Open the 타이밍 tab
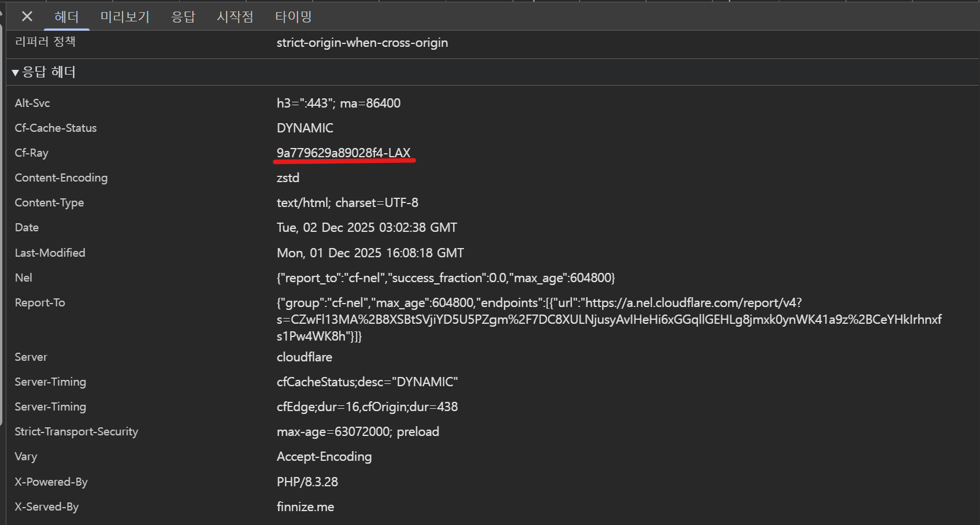 (294, 16)
